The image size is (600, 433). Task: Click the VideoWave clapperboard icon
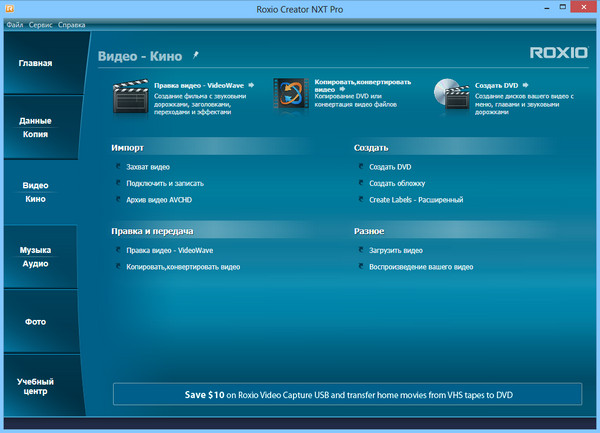[x=132, y=97]
